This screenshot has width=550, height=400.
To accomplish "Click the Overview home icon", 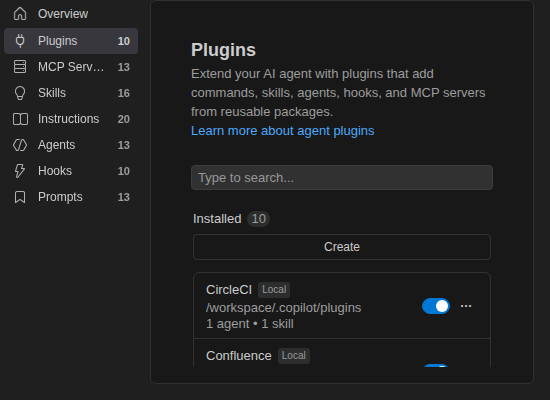I will (20, 14).
